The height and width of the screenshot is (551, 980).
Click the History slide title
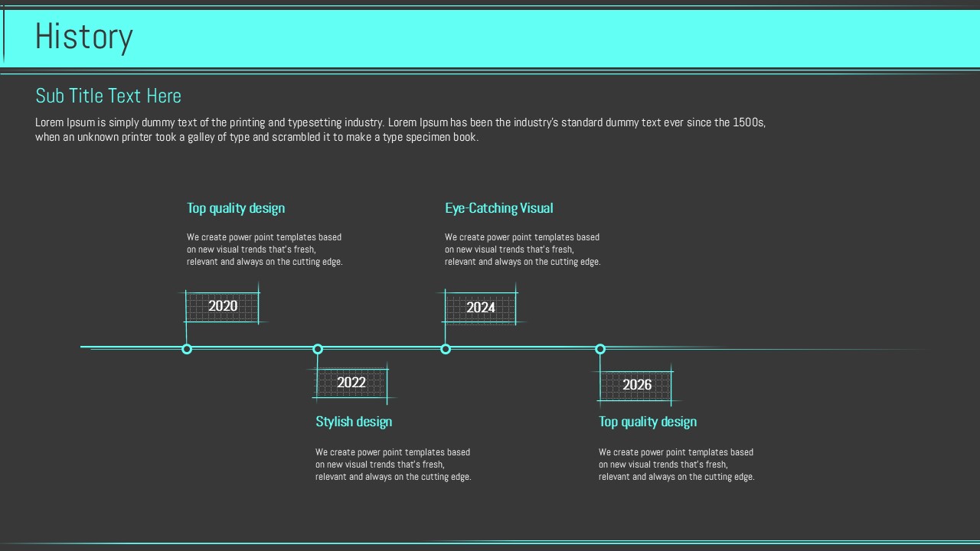(x=84, y=37)
